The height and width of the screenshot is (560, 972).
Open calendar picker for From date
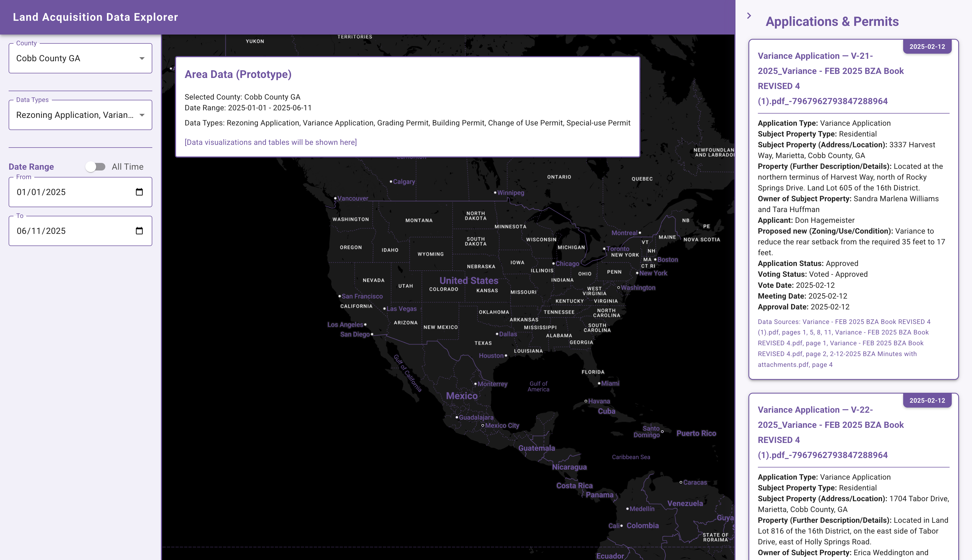[139, 192]
